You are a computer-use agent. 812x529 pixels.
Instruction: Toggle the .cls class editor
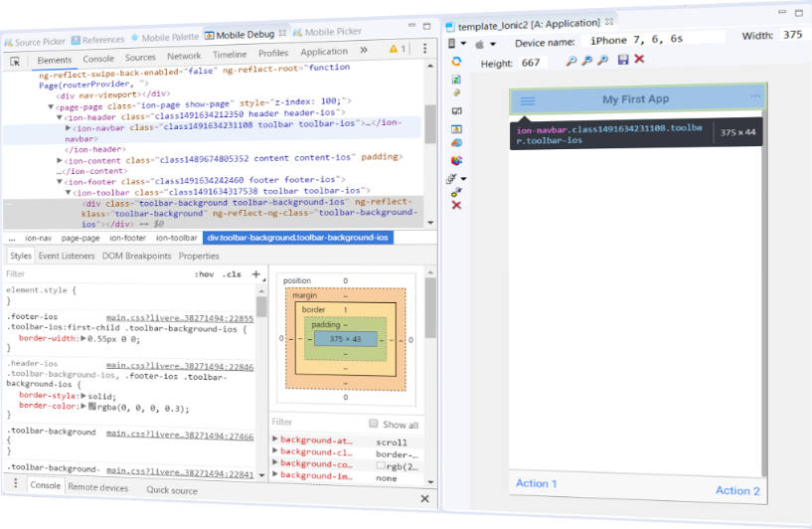pyautogui.click(x=232, y=274)
